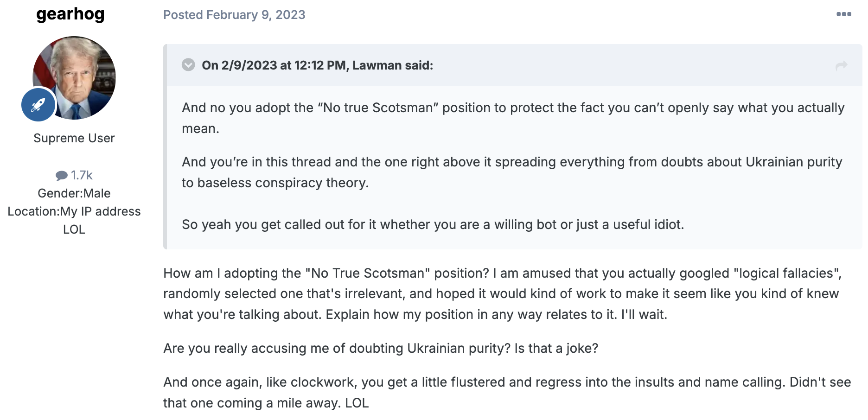The width and height of the screenshot is (868, 420).
Task: Click quoted text about Ukrainian purity doubts
Action: (x=512, y=172)
